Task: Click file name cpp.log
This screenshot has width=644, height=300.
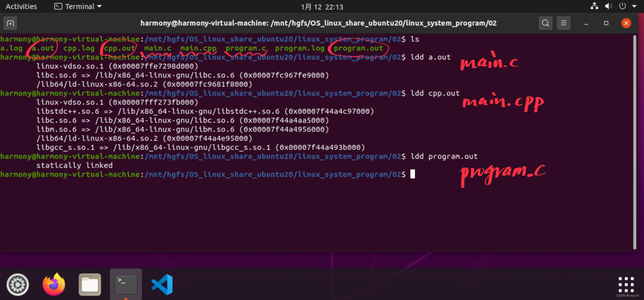Action: [x=79, y=48]
